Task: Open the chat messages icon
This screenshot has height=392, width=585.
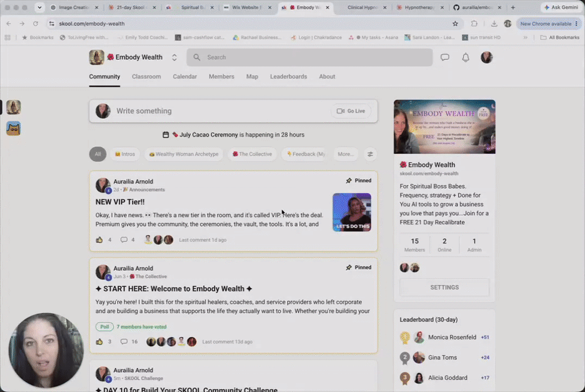Action: coord(444,58)
